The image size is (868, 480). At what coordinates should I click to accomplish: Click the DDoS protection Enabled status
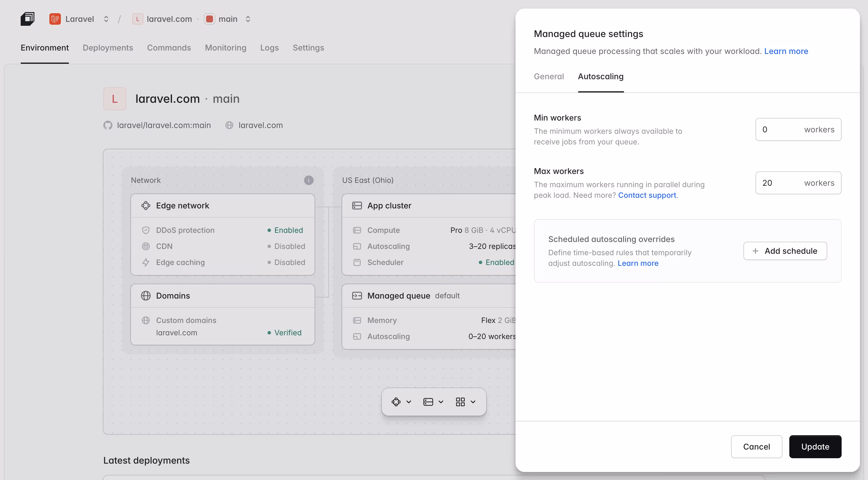pos(285,230)
